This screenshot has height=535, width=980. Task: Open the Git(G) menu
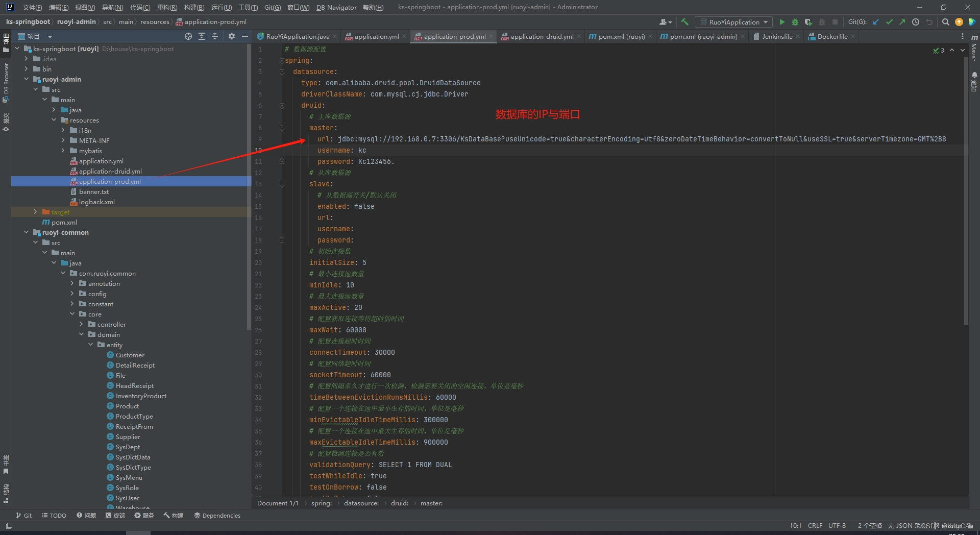pos(273,7)
